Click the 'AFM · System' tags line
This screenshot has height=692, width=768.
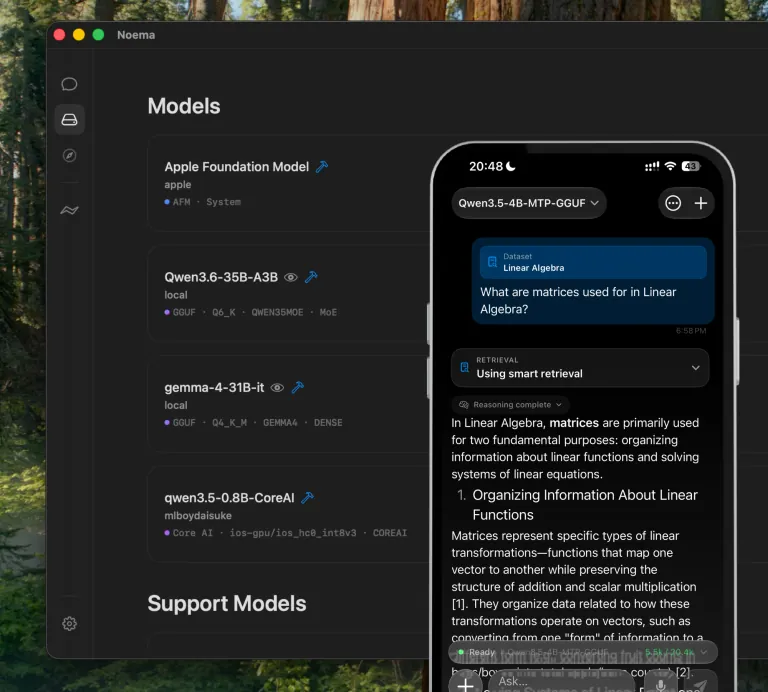click(202, 202)
